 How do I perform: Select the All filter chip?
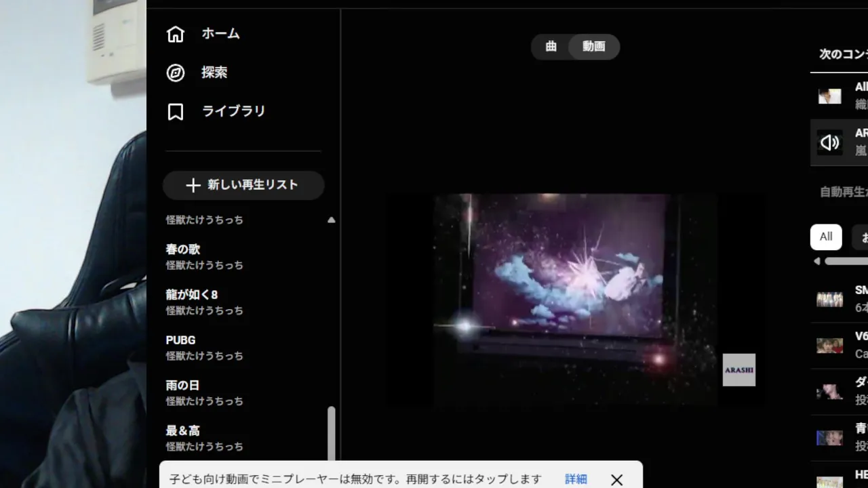[826, 237]
